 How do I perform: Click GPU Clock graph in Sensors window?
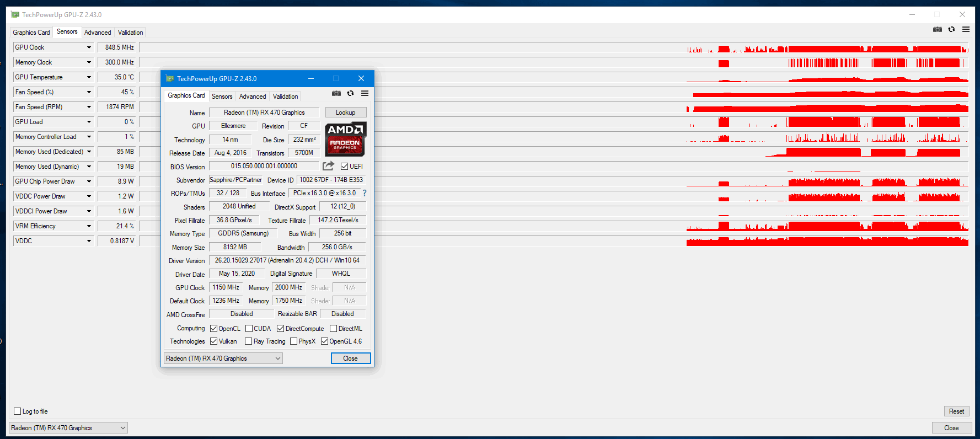coord(554,47)
